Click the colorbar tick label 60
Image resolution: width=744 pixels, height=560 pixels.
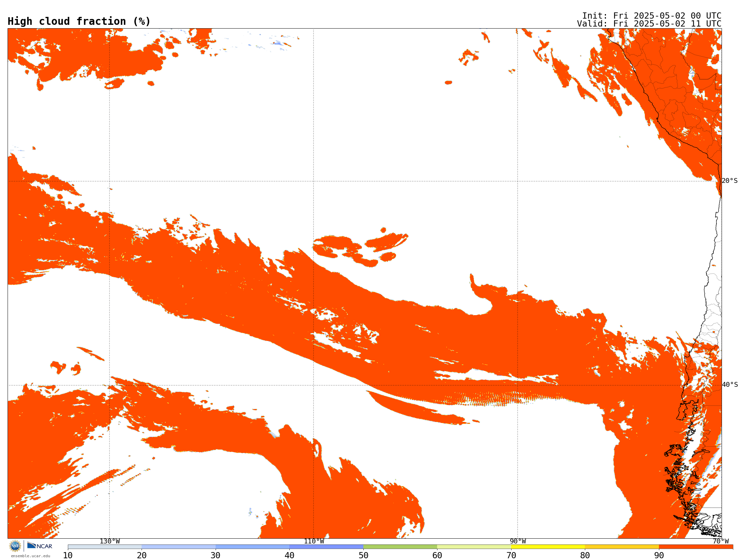click(x=437, y=556)
